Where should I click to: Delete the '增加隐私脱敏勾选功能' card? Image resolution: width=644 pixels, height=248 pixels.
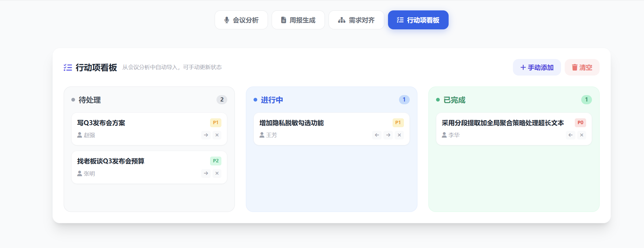(399, 135)
